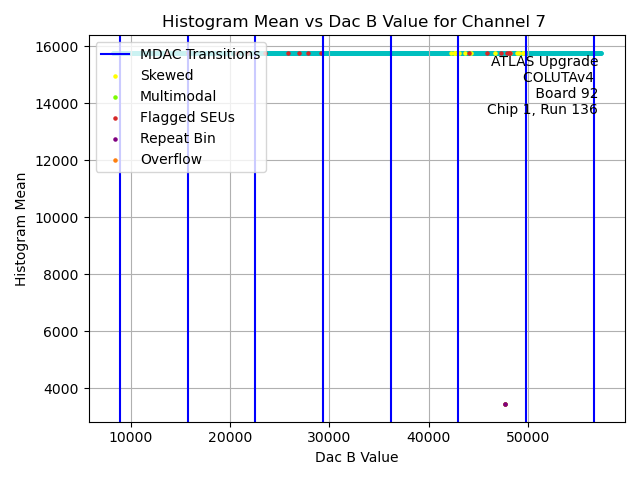
Task: Select the 'MDAC Transitions' legend text
Action: (x=200, y=55)
